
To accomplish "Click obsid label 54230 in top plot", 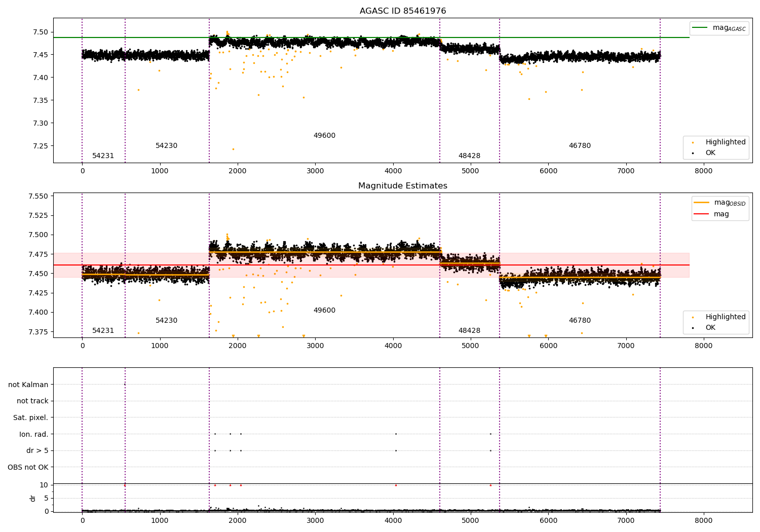I will coord(167,146).
